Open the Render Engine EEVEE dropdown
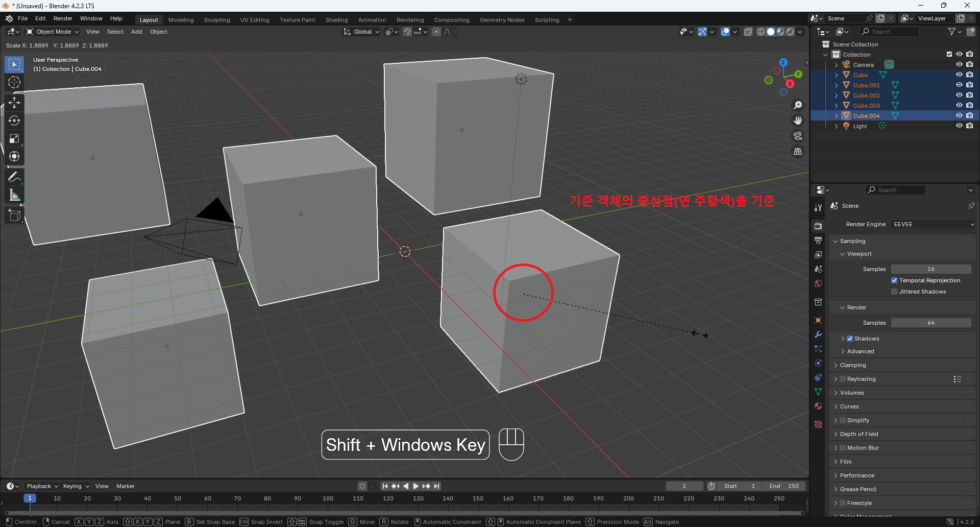Screen dimensions: 980x527 [933, 224]
